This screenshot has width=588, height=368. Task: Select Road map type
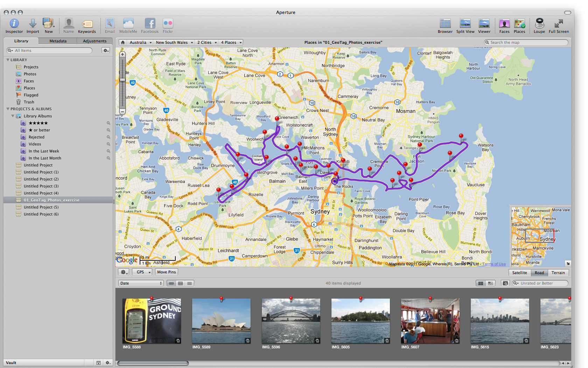539,273
